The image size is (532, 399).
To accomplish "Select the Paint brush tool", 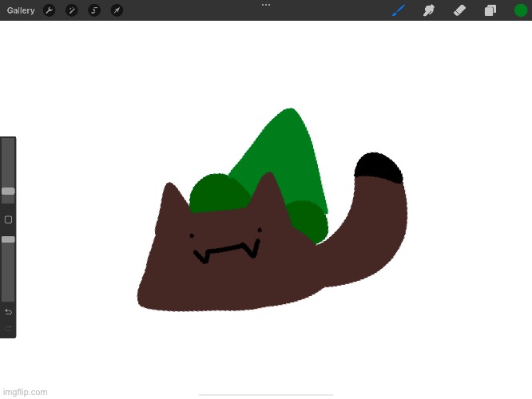I will pos(399,10).
